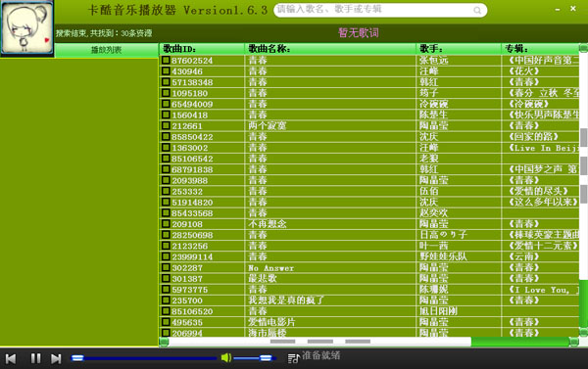Select the song titled 最悲歌

point(262,278)
